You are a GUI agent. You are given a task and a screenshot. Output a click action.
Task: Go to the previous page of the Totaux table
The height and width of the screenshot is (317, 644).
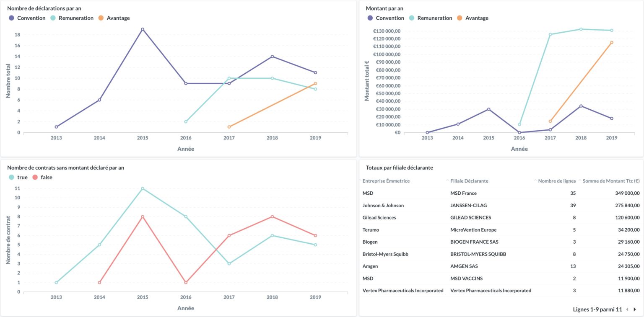click(627, 309)
